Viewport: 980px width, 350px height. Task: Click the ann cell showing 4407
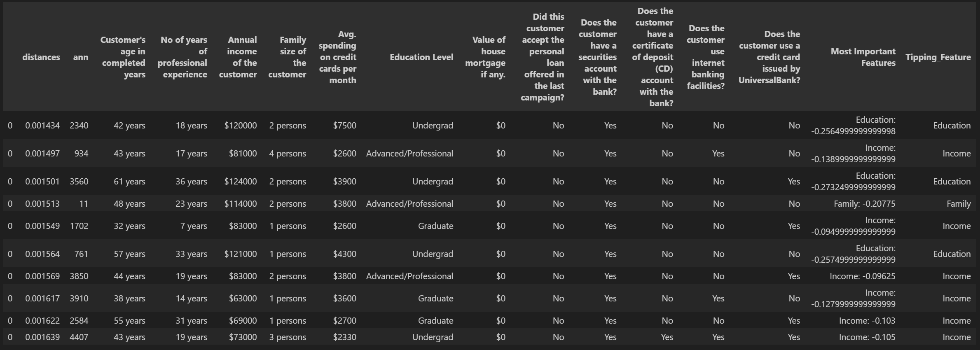(x=79, y=337)
